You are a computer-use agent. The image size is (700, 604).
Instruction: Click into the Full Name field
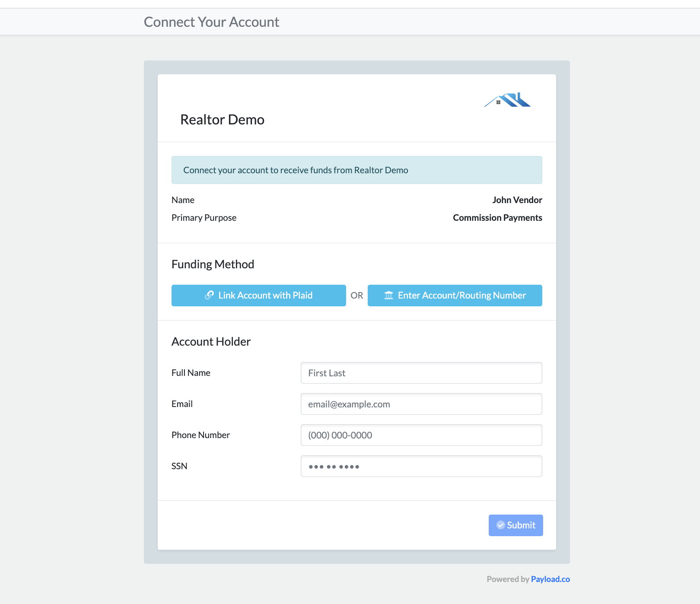point(421,372)
